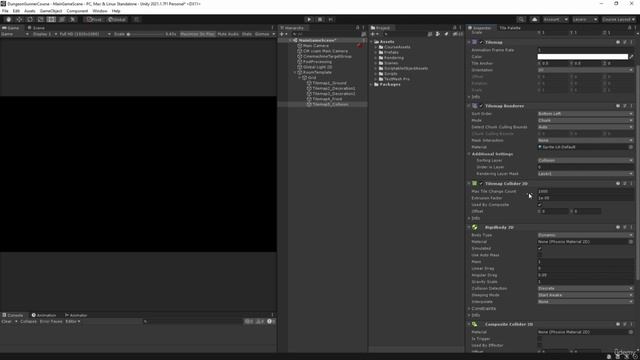Viewport: 640px width, 360px height.
Task: Open the Tilemap component presets icon
Action: tap(624, 42)
